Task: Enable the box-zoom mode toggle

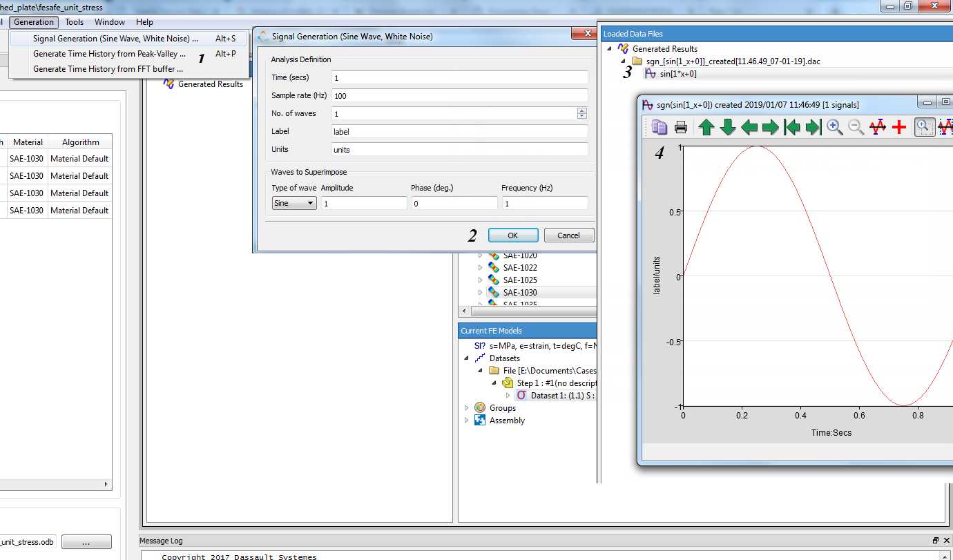Action: point(925,127)
